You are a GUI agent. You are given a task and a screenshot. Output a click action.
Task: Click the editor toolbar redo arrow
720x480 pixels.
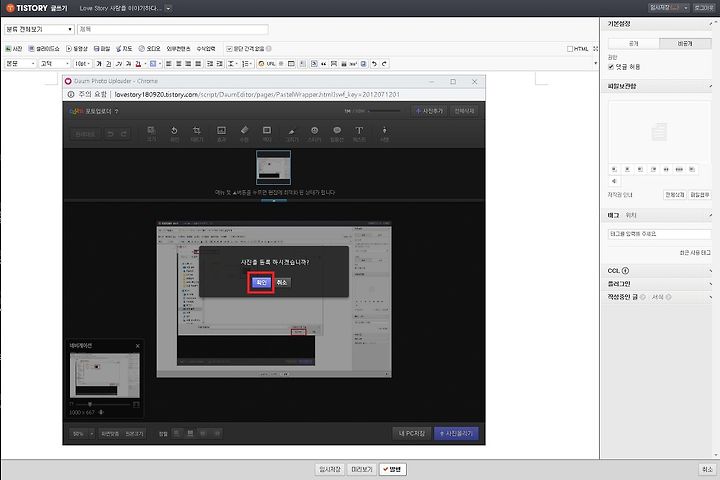coord(384,64)
